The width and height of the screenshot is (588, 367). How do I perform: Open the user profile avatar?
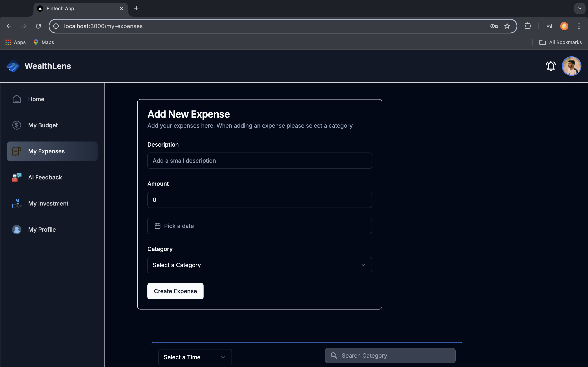(571, 66)
